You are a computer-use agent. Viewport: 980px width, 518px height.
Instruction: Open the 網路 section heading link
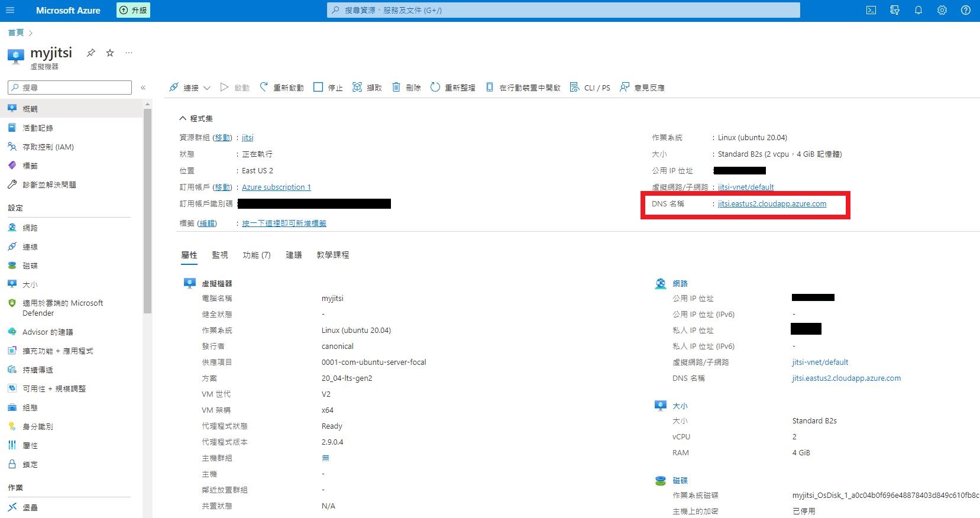[680, 283]
